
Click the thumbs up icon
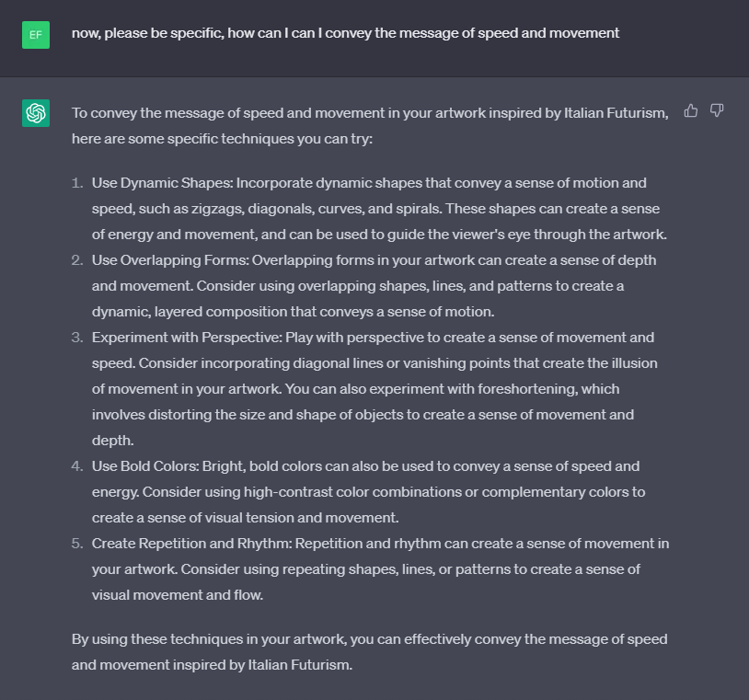691,110
